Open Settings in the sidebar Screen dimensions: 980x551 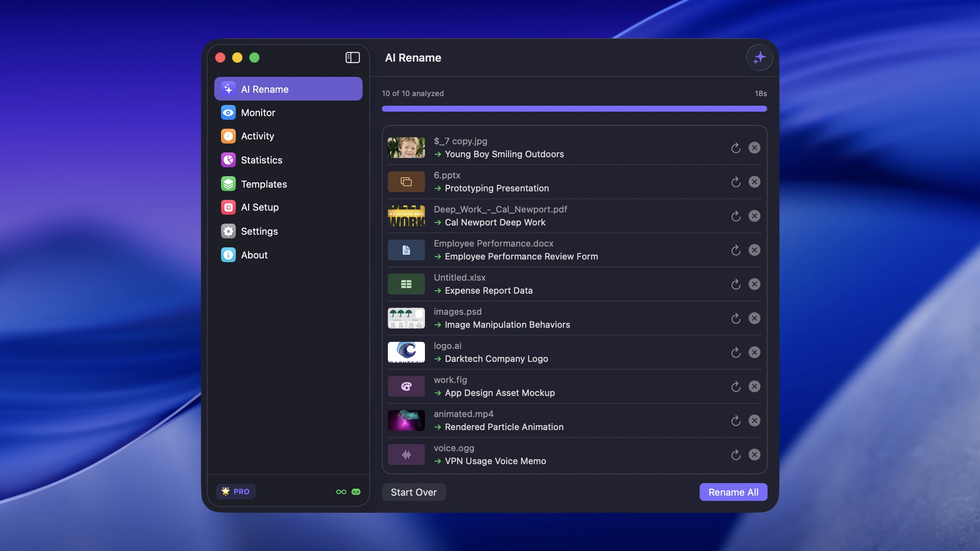(288, 231)
